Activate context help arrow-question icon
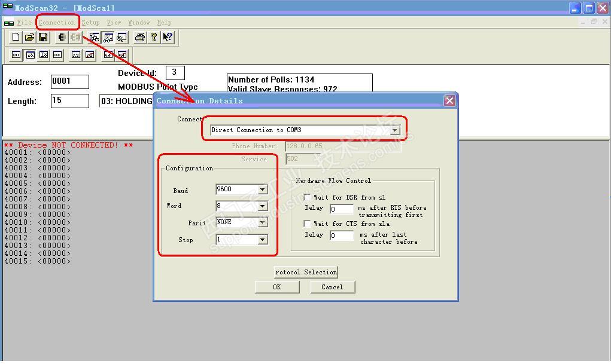Screen dimensions: 611x364 [x=168, y=38]
